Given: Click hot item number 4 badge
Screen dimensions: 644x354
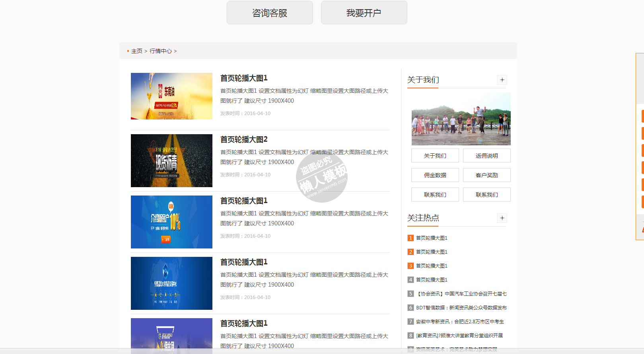Looking at the screenshot, I should (x=411, y=280).
